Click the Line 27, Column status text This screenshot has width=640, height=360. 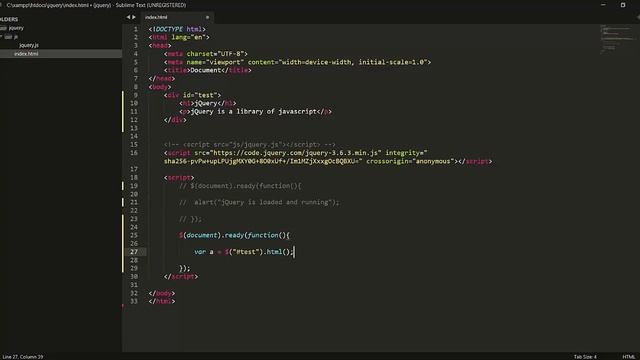tap(22, 357)
